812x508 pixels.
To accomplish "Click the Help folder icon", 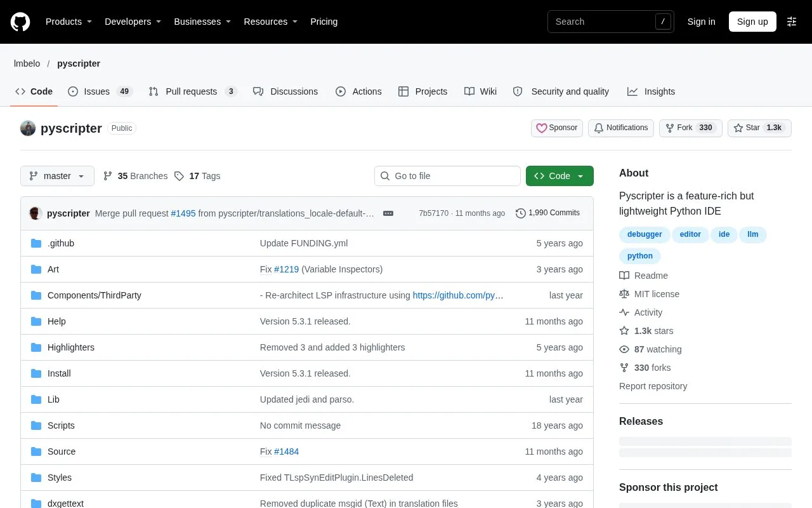I will pyautogui.click(x=36, y=321).
